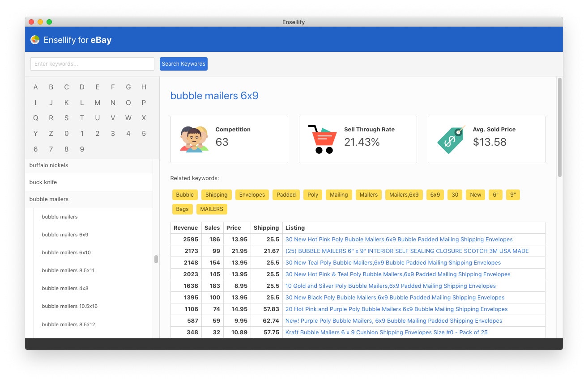Viewport: 588px width, 383px height.
Task: Select letter Q in the alphabet index
Action: coord(36,118)
